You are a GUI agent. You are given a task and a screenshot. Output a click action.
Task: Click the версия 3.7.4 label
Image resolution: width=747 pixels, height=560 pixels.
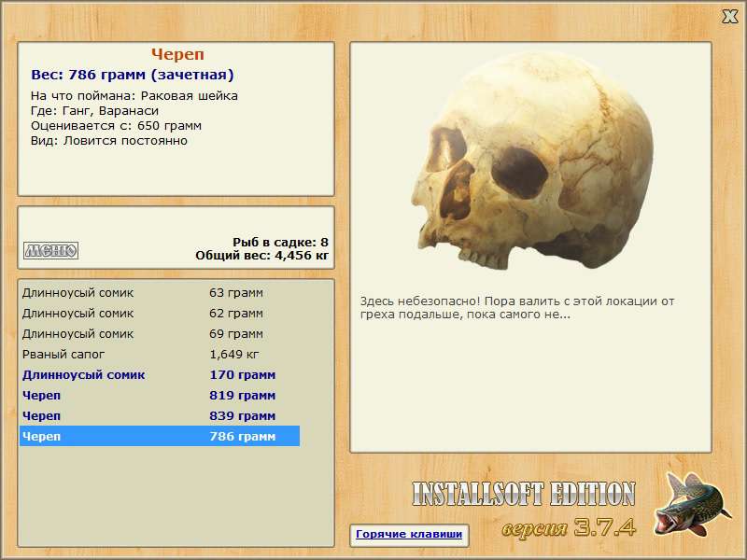tap(569, 527)
